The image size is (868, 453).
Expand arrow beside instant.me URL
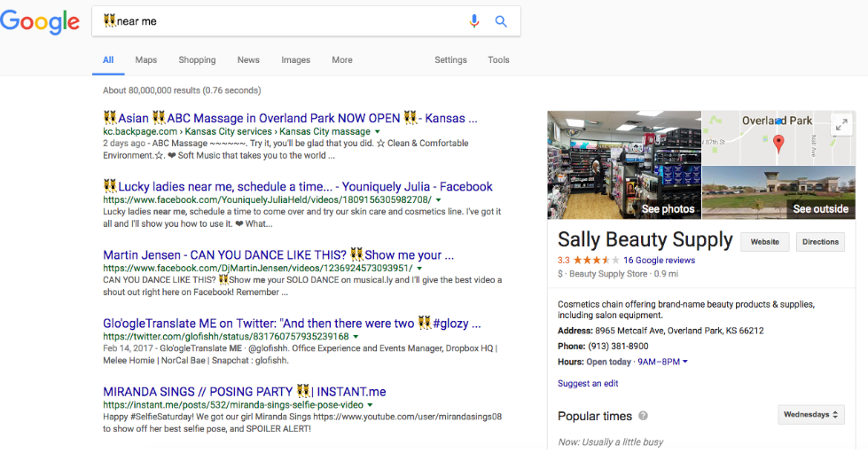[371, 405]
